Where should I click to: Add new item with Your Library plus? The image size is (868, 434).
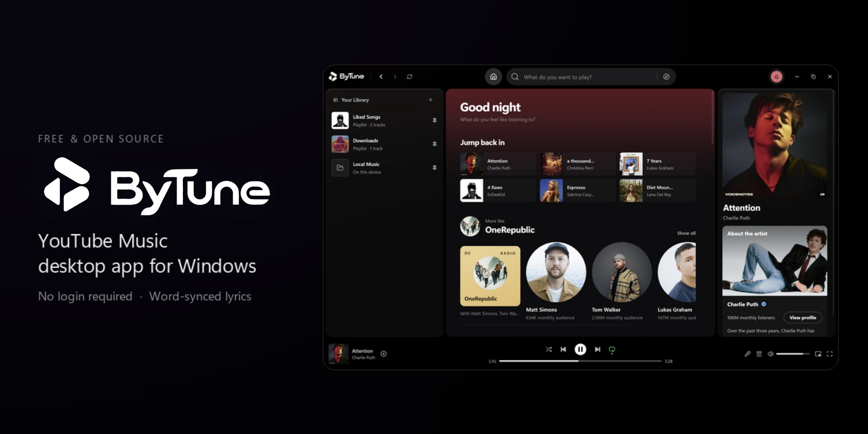pyautogui.click(x=431, y=100)
